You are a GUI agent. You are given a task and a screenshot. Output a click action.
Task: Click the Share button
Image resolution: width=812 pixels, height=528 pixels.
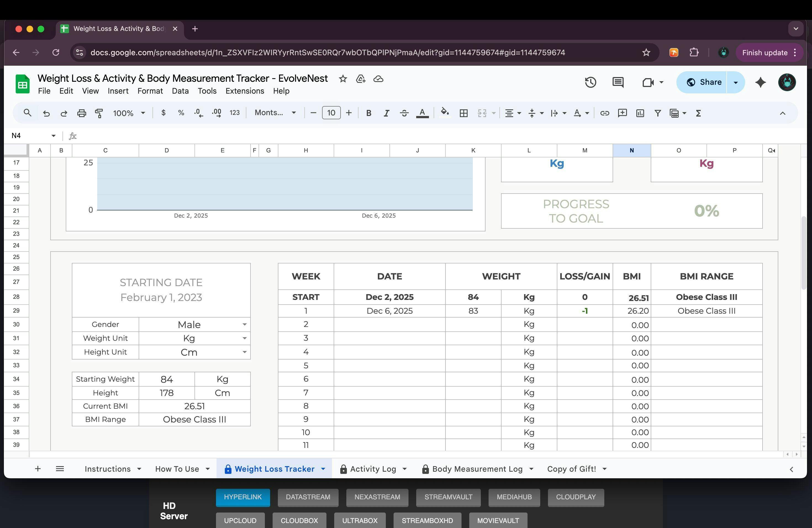pyautogui.click(x=704, y=82)
